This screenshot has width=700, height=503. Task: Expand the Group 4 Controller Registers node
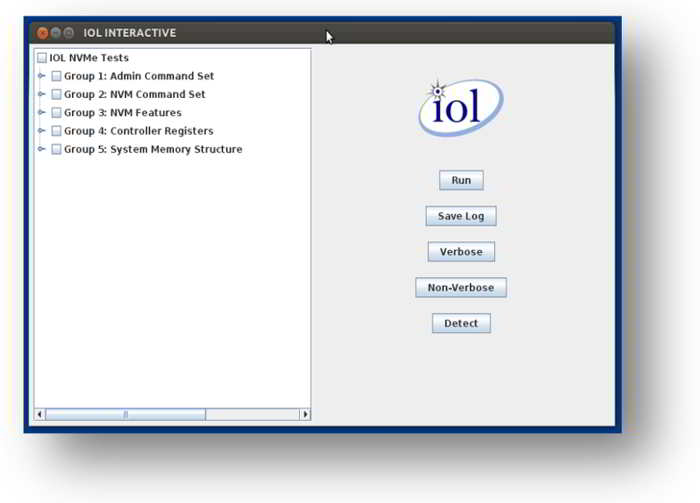pos(42,131)
